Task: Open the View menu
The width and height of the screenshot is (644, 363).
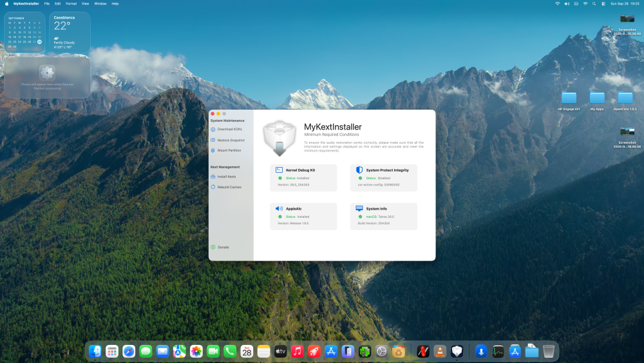Action: [x=85, y=4]
